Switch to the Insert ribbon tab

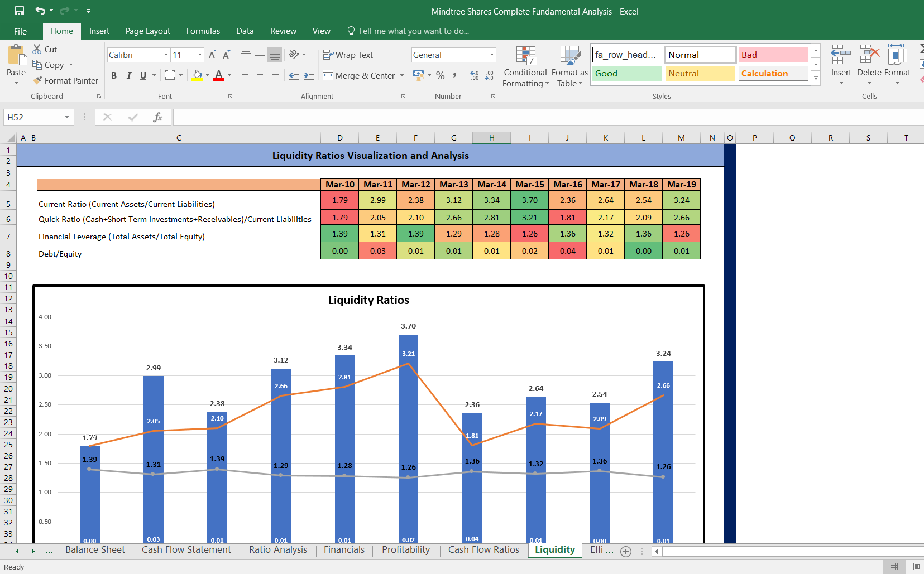[x=99, y=31]
